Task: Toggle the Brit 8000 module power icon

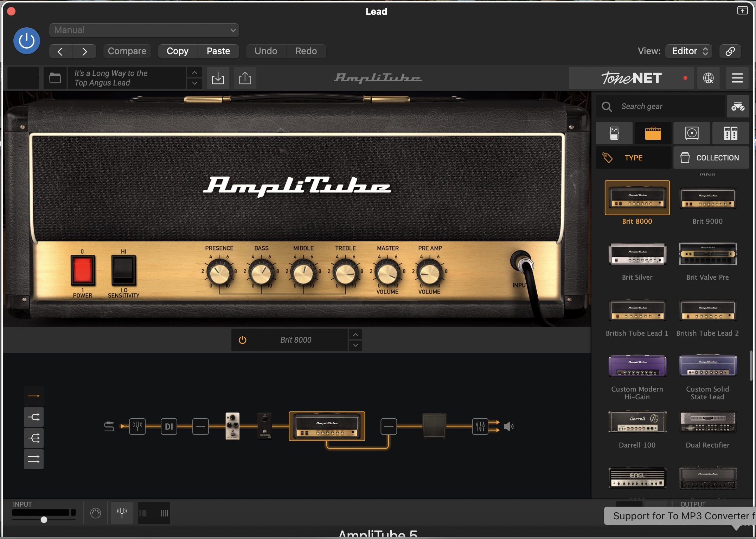Action: (243, 340)
